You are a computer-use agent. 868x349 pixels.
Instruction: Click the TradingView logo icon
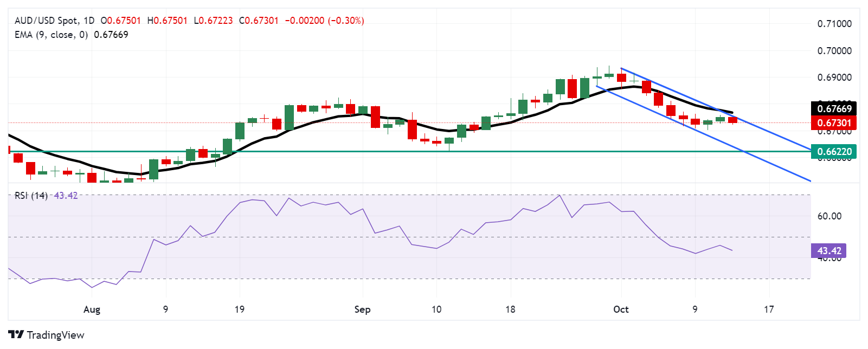tap(16, 334)
